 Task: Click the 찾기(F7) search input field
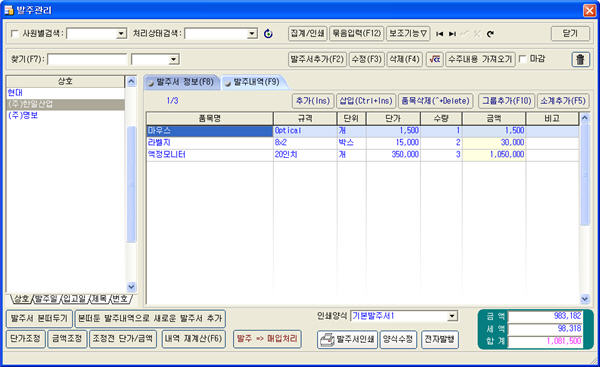(x=87, y=59)
